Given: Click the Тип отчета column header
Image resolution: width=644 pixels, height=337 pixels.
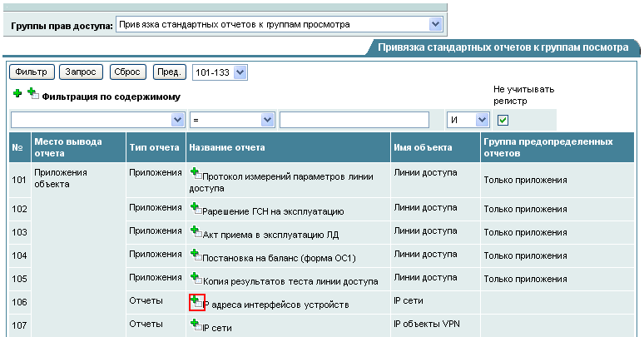Looking at the screenshot, I should [x=156, y=147].
